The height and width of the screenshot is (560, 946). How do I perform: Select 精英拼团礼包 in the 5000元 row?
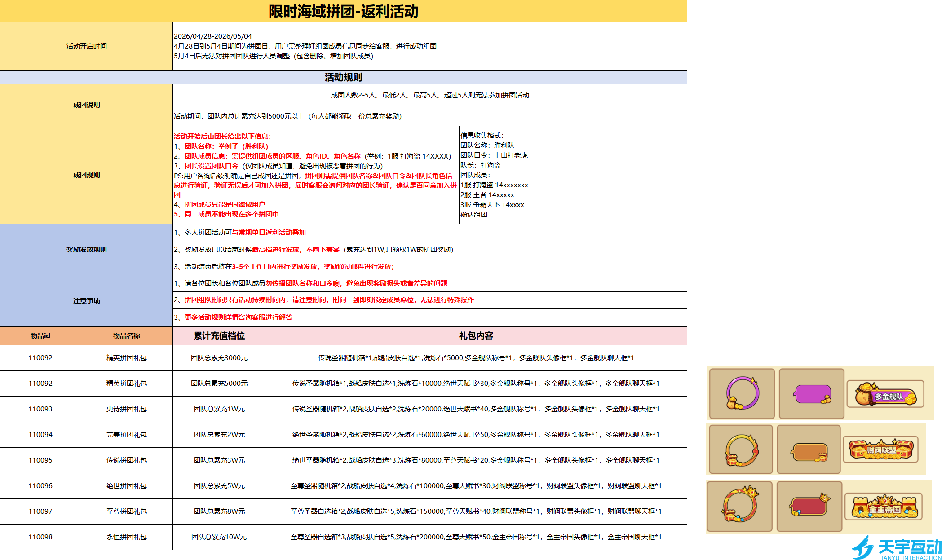click(126, 384)
